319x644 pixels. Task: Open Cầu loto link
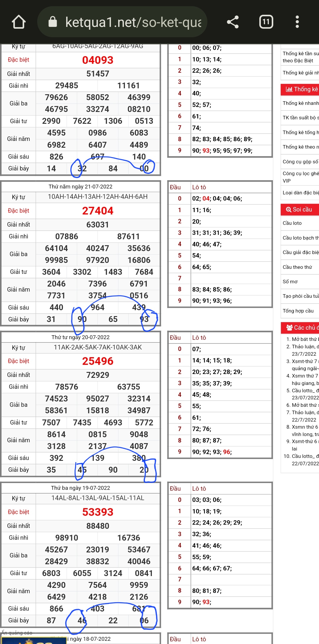tap(292, 223)
